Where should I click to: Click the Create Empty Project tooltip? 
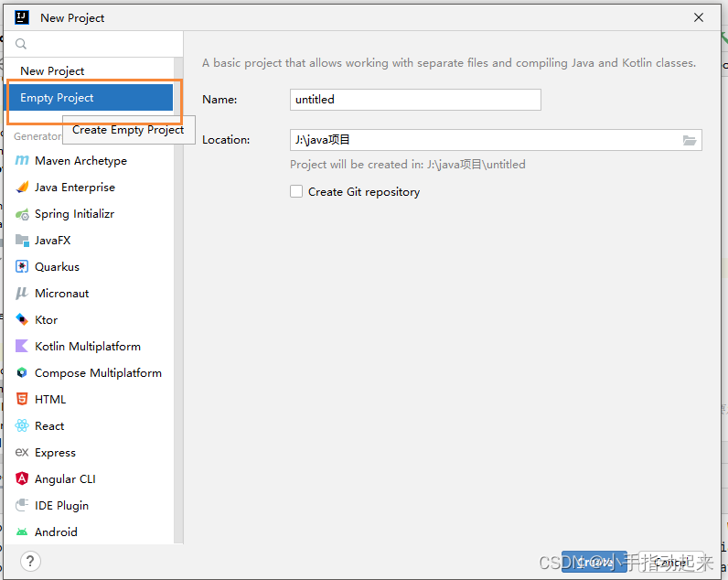click(129, 130)
